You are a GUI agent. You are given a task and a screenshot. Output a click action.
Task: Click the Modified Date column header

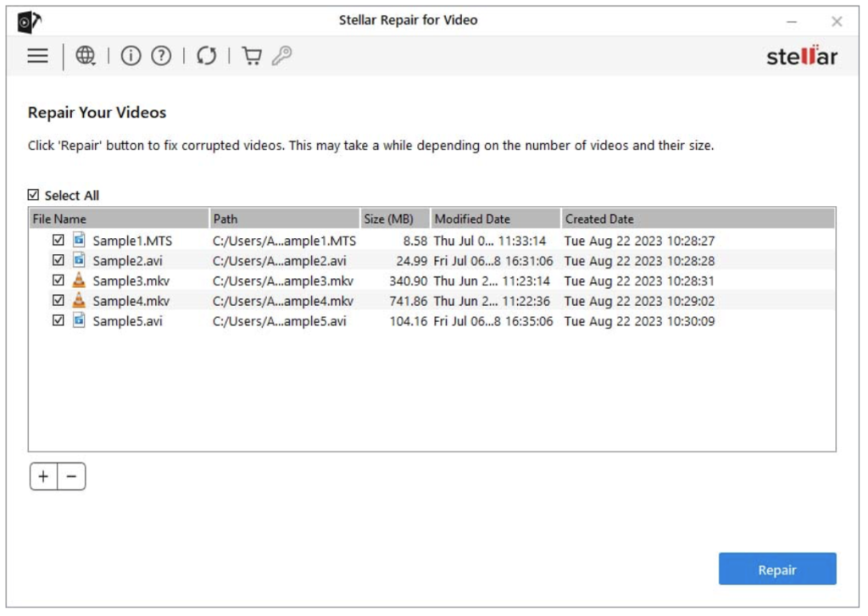coord(494,219)
